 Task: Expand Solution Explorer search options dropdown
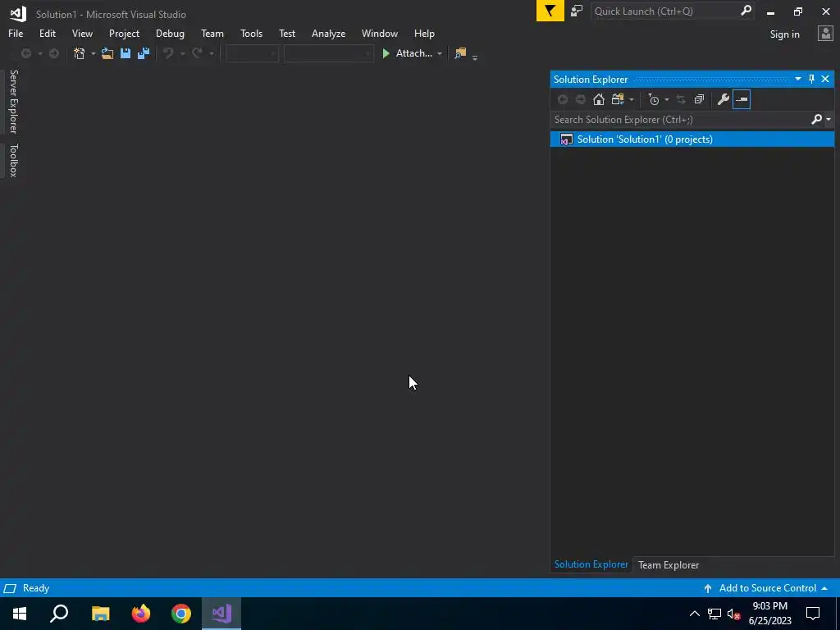coord(829,120)
